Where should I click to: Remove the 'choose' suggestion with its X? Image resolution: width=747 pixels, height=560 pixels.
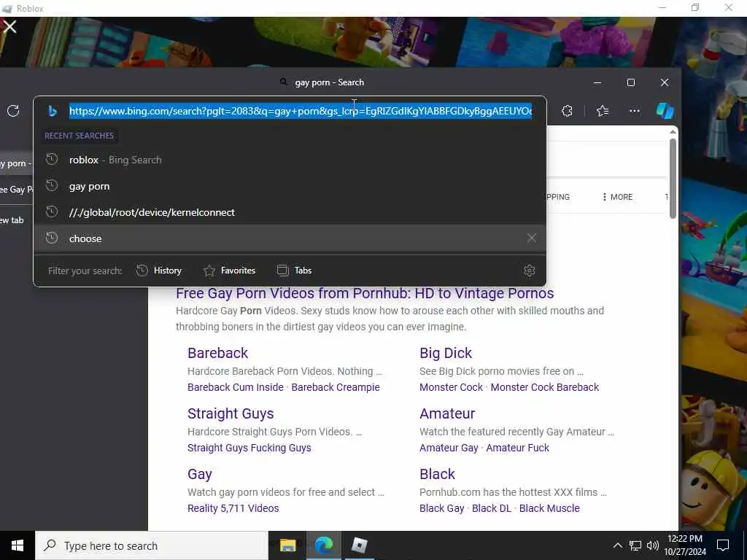coord(532,238)
